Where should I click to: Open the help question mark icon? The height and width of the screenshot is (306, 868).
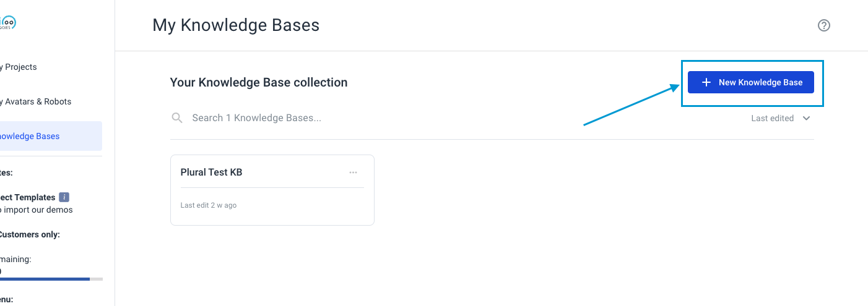pyautogui.click(x=823, y=25)
